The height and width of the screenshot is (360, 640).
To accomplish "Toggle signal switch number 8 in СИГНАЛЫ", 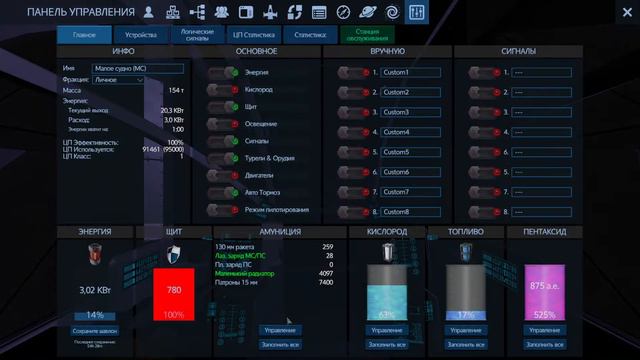I will point(484,212).
